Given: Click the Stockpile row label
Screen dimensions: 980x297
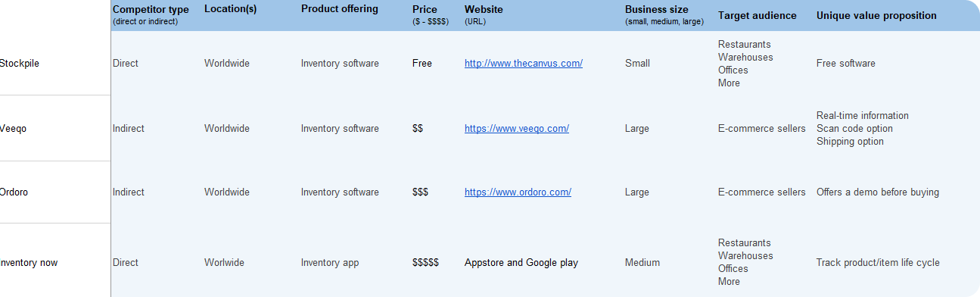Looking at the screenshot, I should tap(20, 64).
